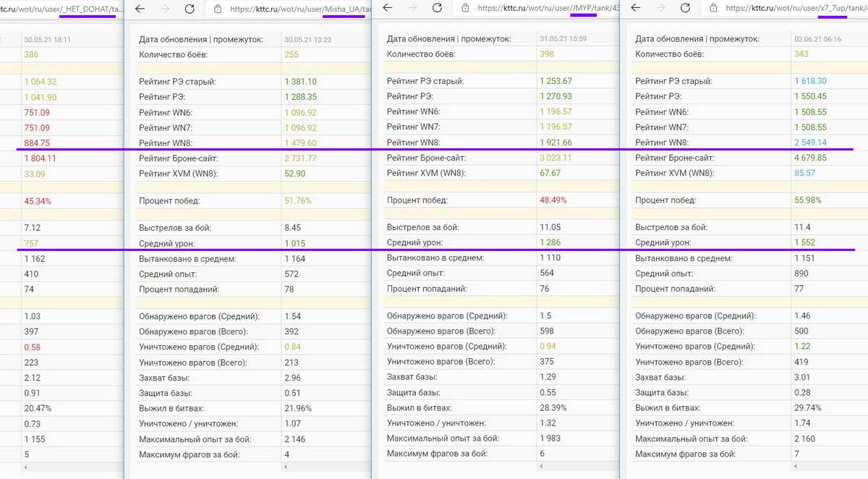Open the lock icon in the x7_7up window
The width and height of the screenshot is (868, 479).
[x=713, y=9]
